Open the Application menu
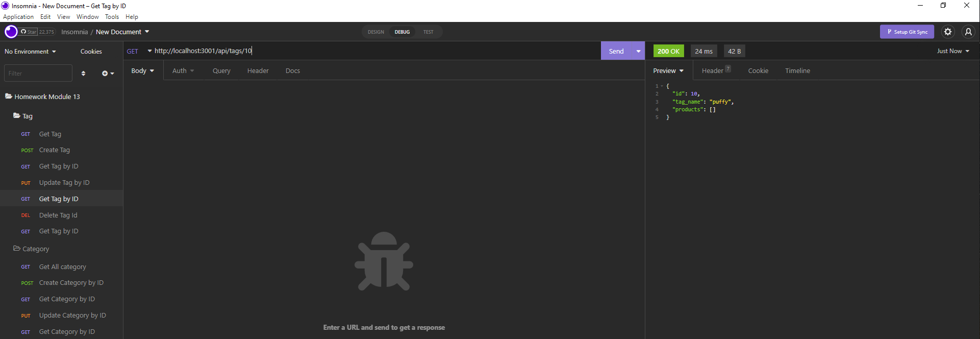This screenshot has width=980, height=339. tap(18, 17)
